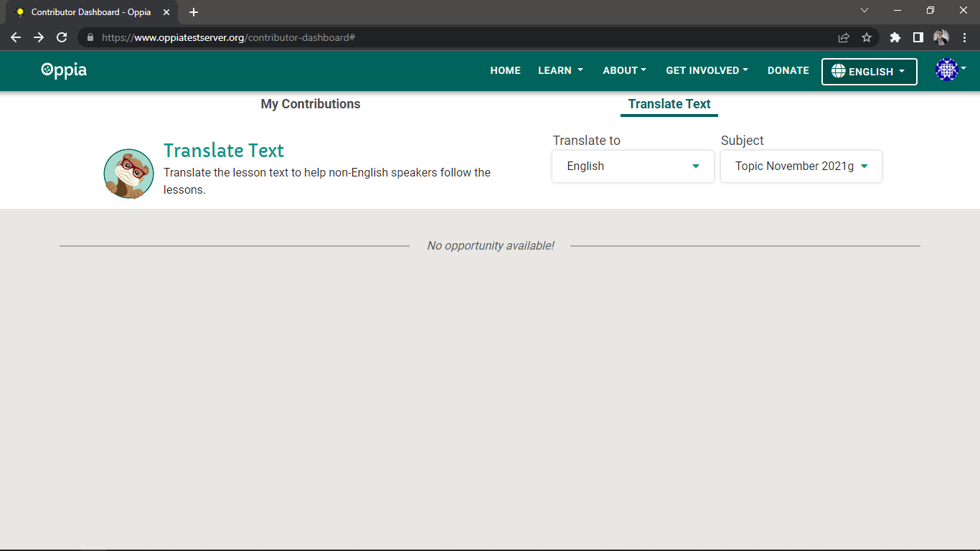Open the GET INVOLVED menu
Screen dimensions: 980x551
[x=707, y=70]
